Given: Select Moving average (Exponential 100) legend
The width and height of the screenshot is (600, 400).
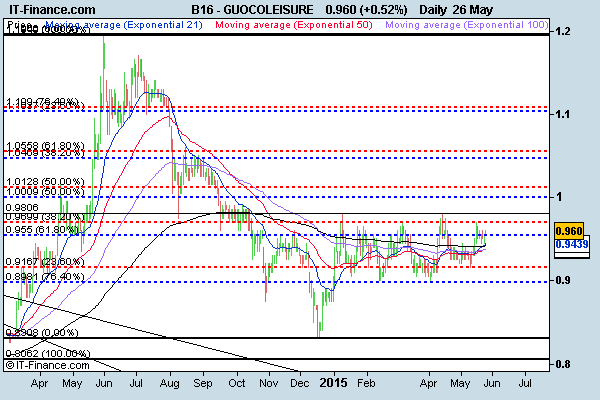Looking at the screenshot, I should 466,25.
